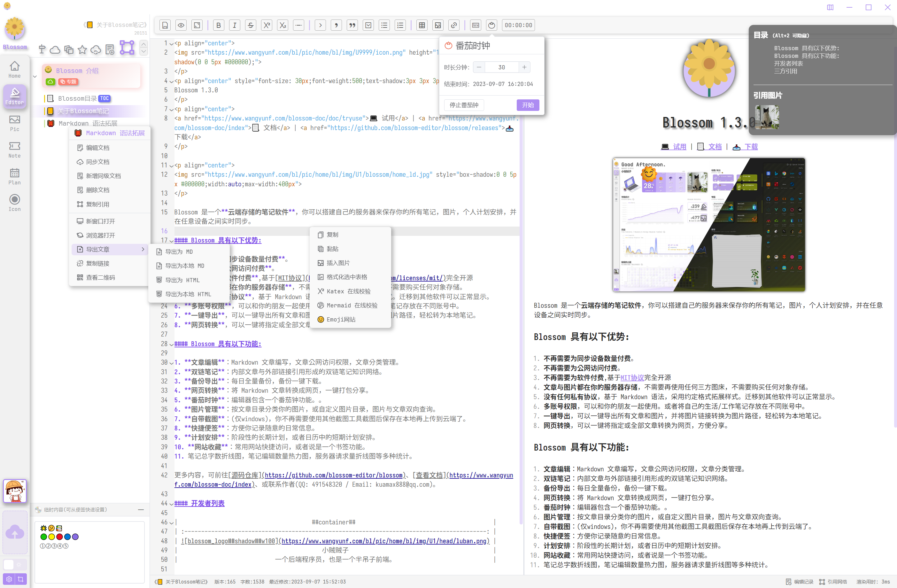This screenshot has height=588, width=897.
Task: Increase pomodoro duration with plus stepper
Action: [524, 67]
